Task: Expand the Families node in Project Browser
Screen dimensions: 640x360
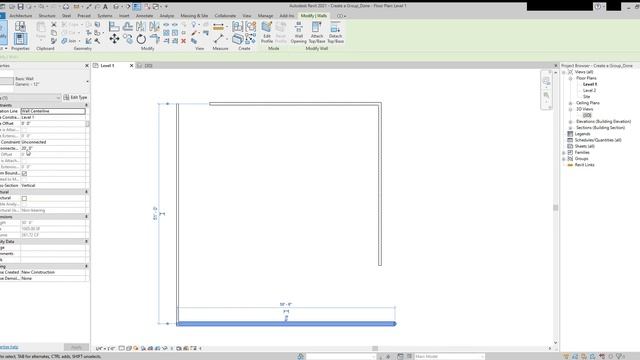Action: (564, 153)
